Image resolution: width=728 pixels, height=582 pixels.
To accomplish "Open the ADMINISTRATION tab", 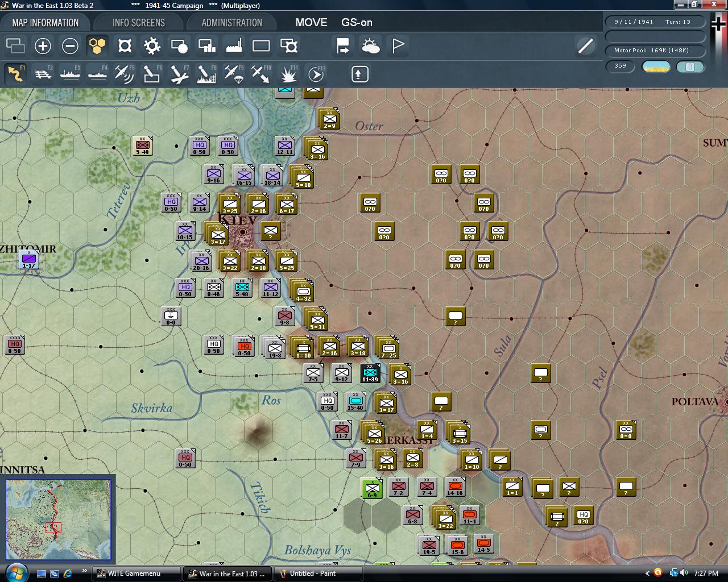I will (x=231, y=23).
